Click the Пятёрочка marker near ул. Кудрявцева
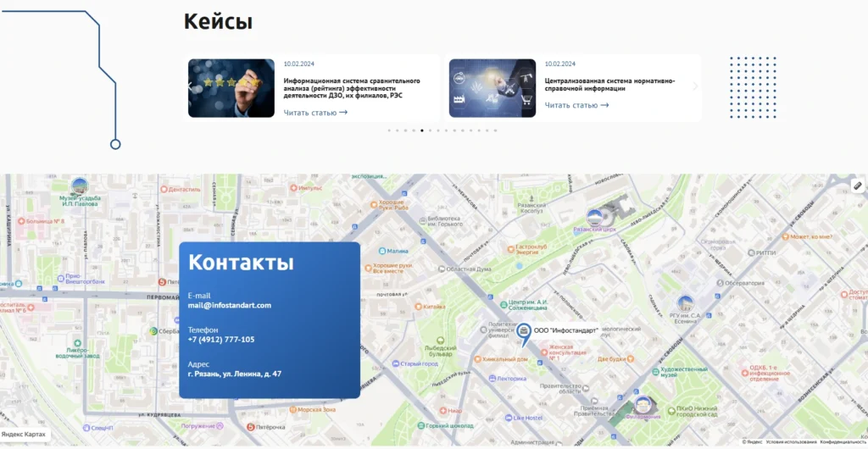 (x=251, y=427)
